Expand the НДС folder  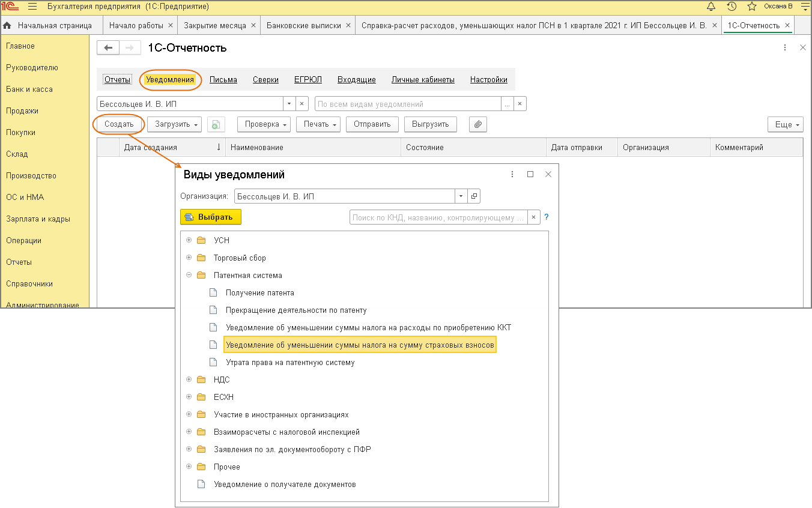(189, 379)
